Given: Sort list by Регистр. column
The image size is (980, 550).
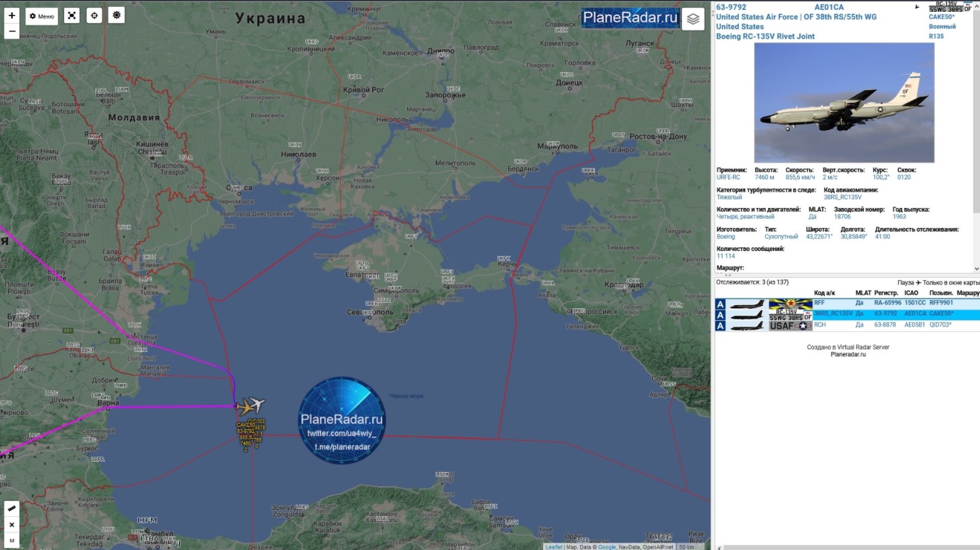Looking at the screenshot, I should coord(886,293).
